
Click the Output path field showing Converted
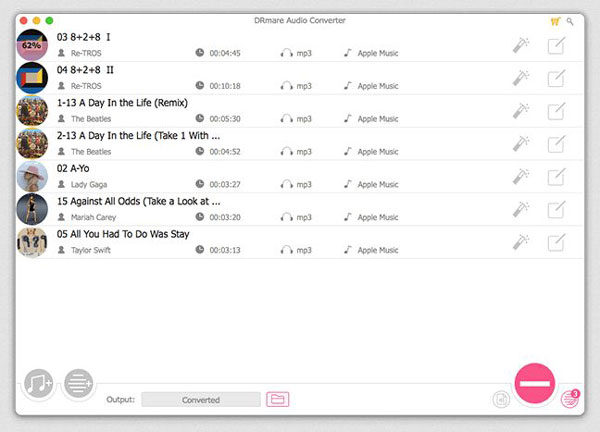(x=200, y=400)
